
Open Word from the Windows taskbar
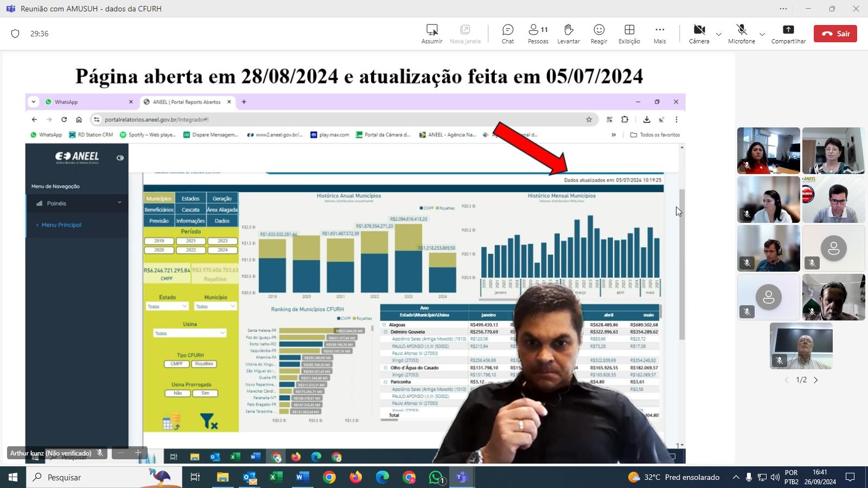tap(303, 477)
